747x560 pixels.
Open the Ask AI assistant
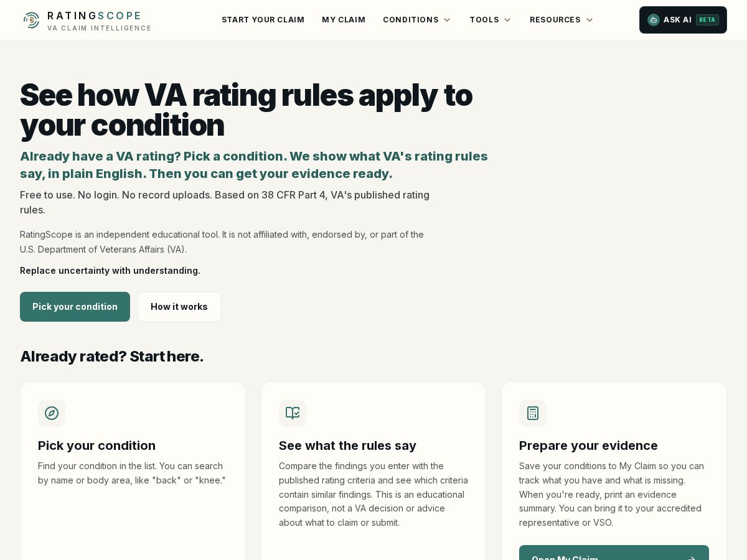coord(683,20)
